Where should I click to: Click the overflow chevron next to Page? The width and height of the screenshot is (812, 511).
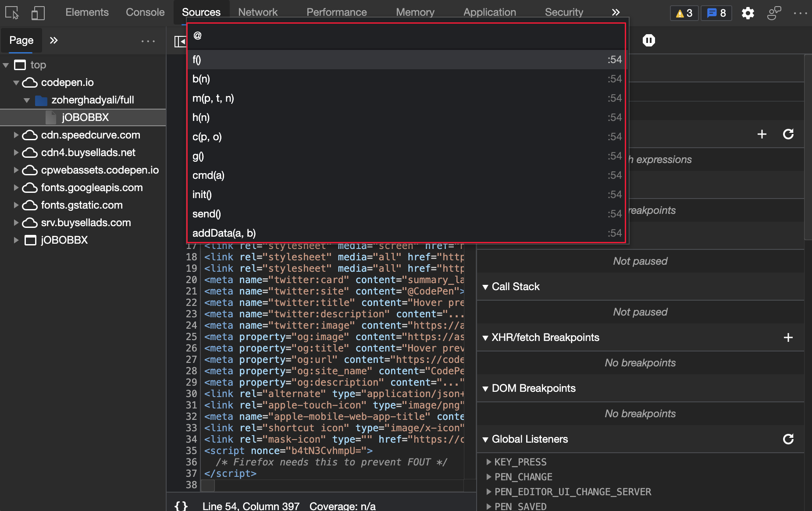tap(53, 40)
